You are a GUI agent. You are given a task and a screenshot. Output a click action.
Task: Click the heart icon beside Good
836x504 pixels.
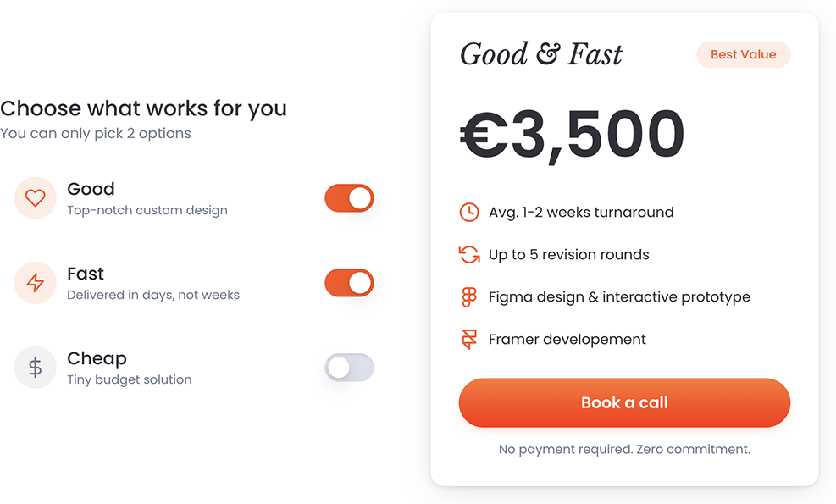pyautogui.click(x=35, y=197)
